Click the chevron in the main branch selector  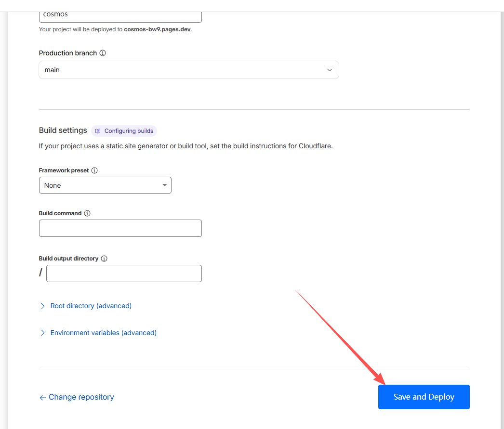click(x=330, y=70)
